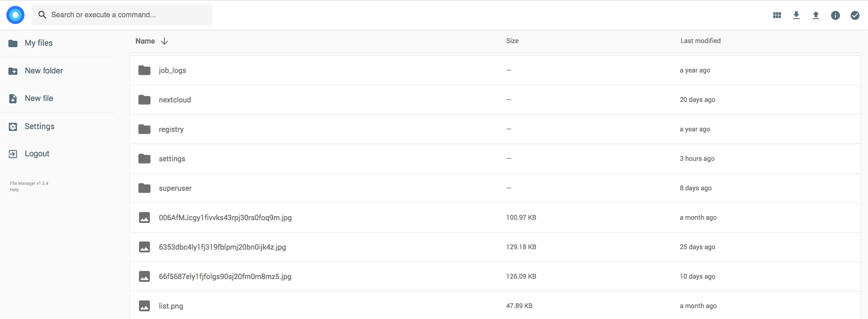
Task: Switch to grid view using the view icon
Action: [x=777, y=15]
